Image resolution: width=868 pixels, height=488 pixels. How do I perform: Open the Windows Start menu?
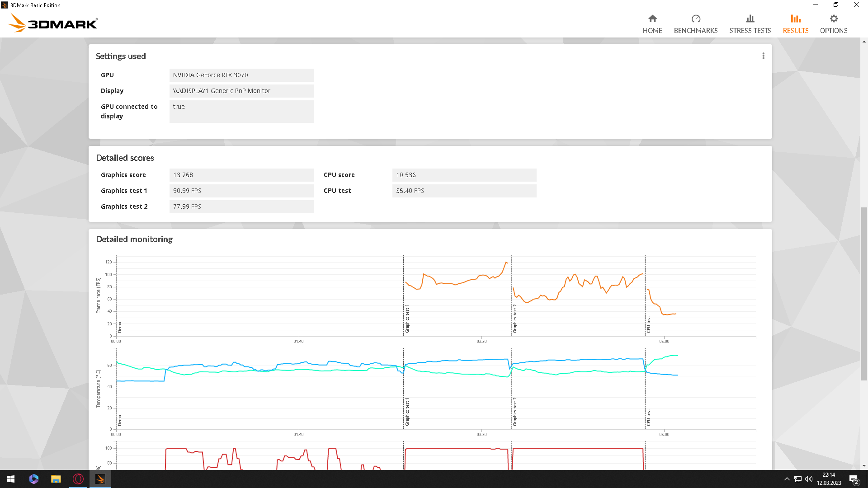click(11, 479)
